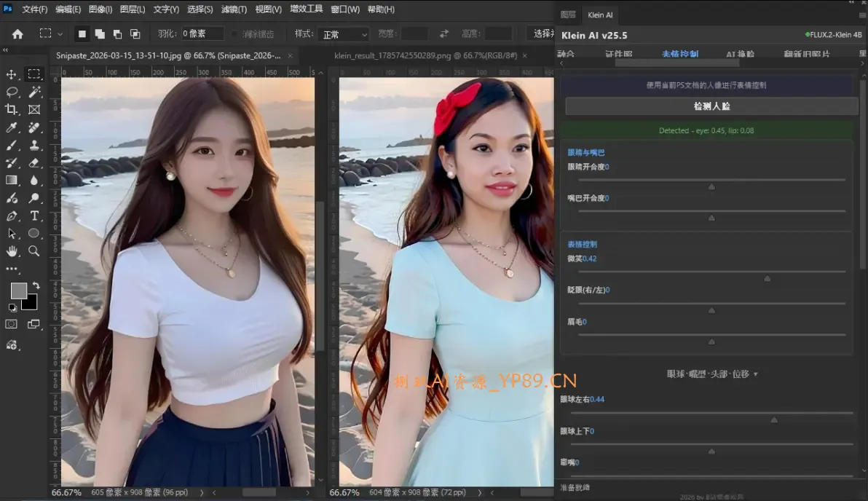Image resolution: width=868 pixels, height=501 pixels.
Task: Select the Move tool
Action: point(12,74)
